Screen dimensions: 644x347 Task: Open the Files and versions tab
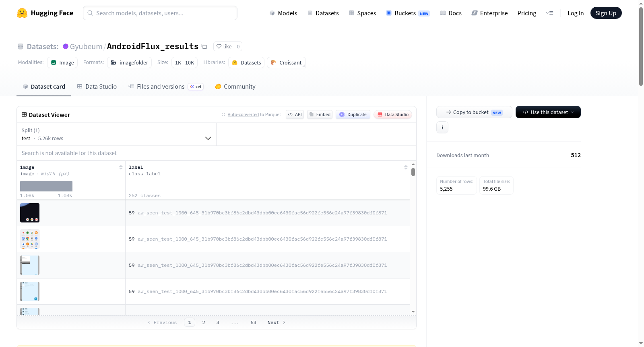coord(166,86)
